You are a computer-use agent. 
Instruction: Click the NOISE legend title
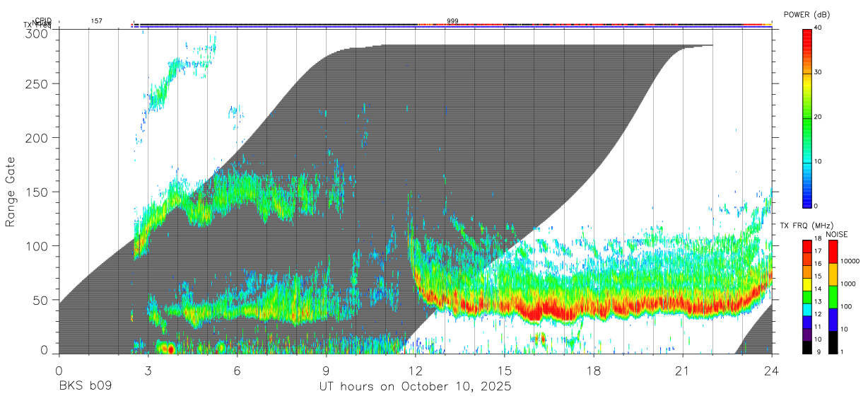(x=837, y=234)
